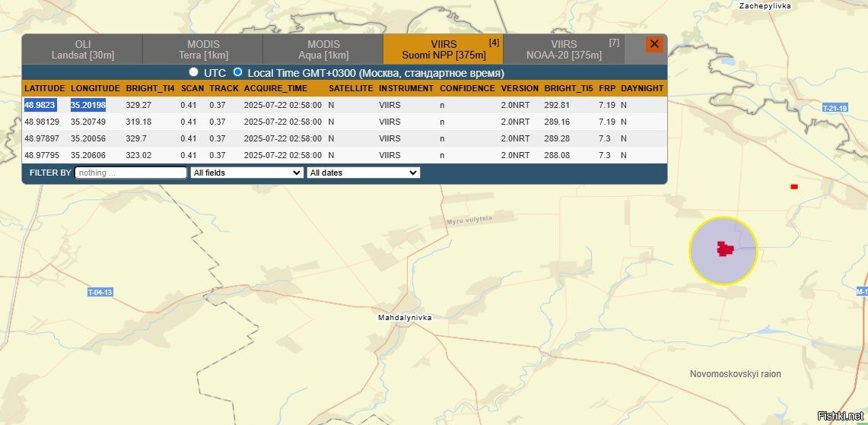Screen dimensions: 868x425
Task: Open the MODIS Aqua [1km] tab
Action: pos(323,49)
